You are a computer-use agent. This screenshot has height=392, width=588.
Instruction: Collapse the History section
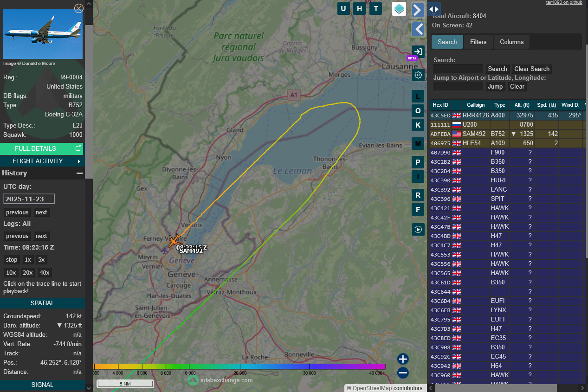click(79, 173)
